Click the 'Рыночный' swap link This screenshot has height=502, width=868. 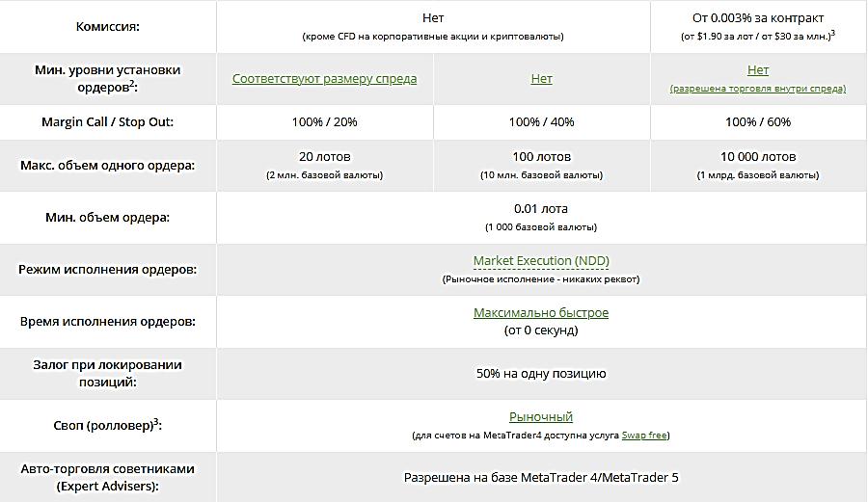(x=541, y=417)
